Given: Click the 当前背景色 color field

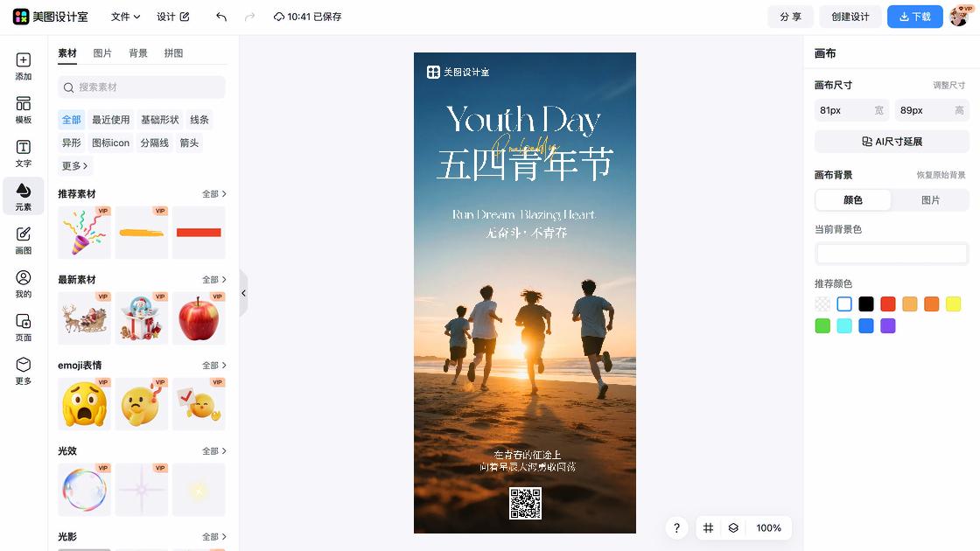Looking at the screenshot, I should click(x=892, y=253).
